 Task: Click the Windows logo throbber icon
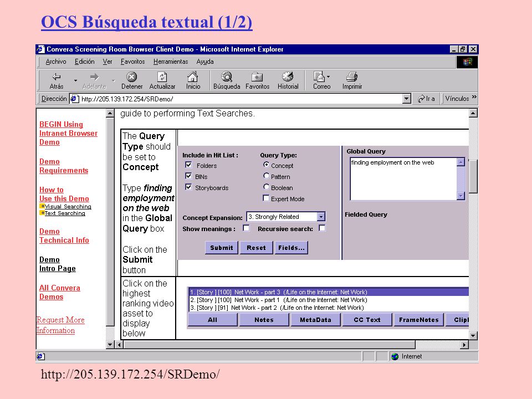(x=467, y=62)
